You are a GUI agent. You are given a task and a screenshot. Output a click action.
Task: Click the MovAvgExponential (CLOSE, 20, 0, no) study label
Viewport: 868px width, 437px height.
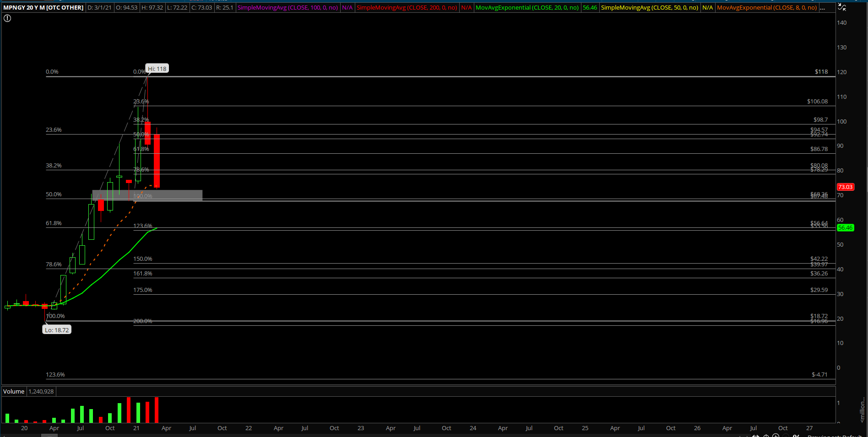[x=527, y=8]
